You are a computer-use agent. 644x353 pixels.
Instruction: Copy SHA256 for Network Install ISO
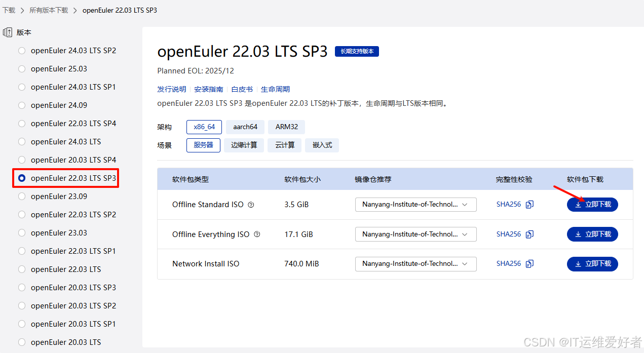529,264
